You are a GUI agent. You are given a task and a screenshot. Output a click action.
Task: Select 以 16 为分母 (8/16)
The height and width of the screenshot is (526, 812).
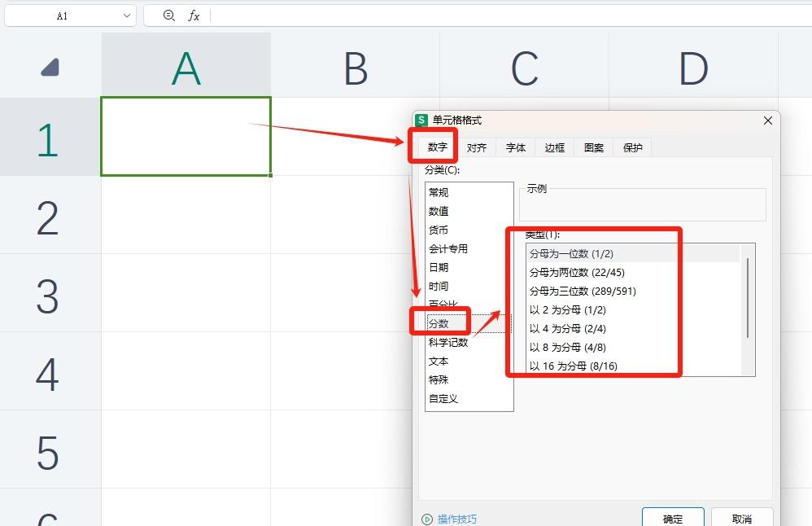[x=633, y=366]
